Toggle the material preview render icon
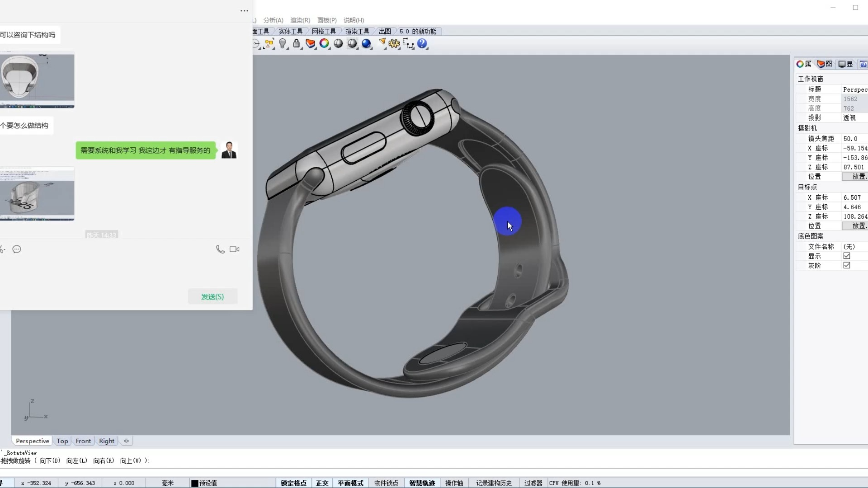This screenshot has height=488, width=868. 367,43
